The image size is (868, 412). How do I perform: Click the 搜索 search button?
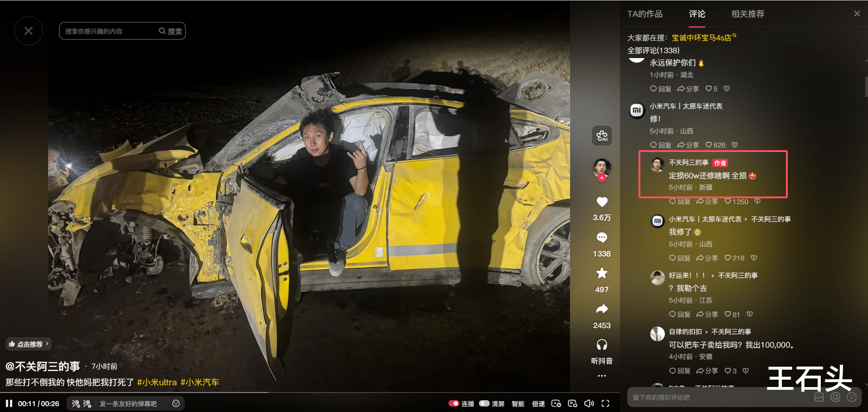[171, 31]
